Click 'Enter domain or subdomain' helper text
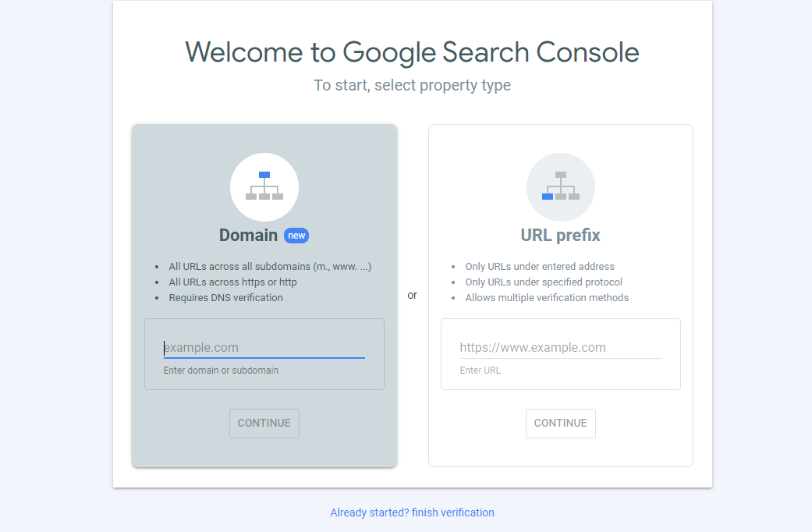 [221, 371]
